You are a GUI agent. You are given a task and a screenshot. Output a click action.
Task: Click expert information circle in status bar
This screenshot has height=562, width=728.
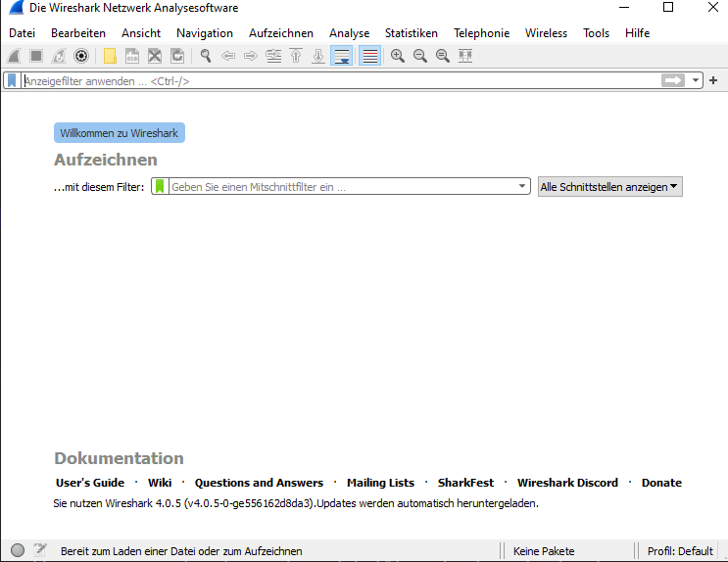point(18,550)
